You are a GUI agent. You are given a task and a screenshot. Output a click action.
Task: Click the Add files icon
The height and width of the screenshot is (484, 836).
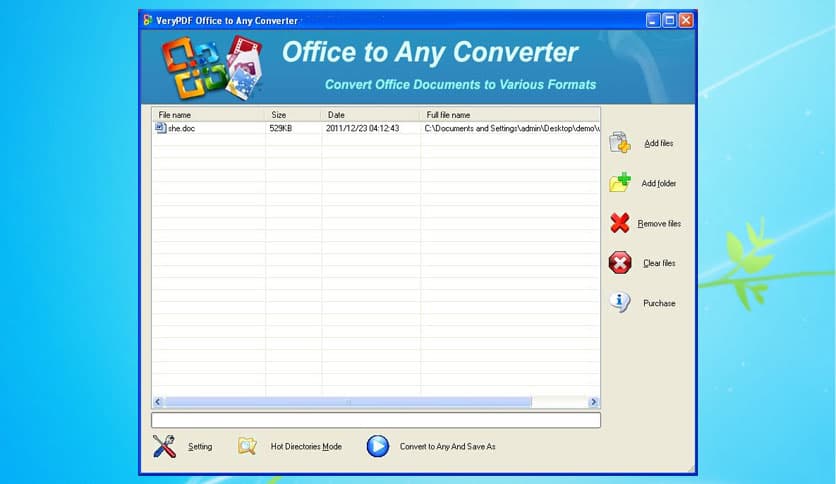tap(620, 143)
